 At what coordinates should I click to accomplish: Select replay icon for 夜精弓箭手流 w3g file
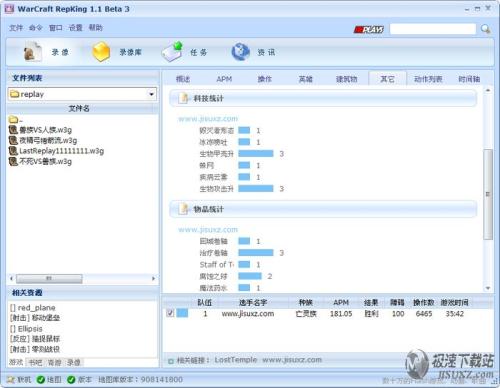(13, 140)
